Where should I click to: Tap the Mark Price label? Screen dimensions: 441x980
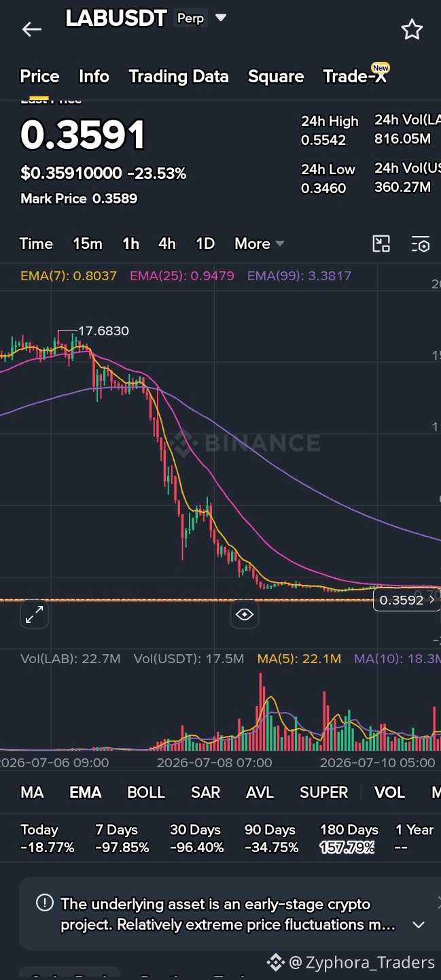[54, 199]
